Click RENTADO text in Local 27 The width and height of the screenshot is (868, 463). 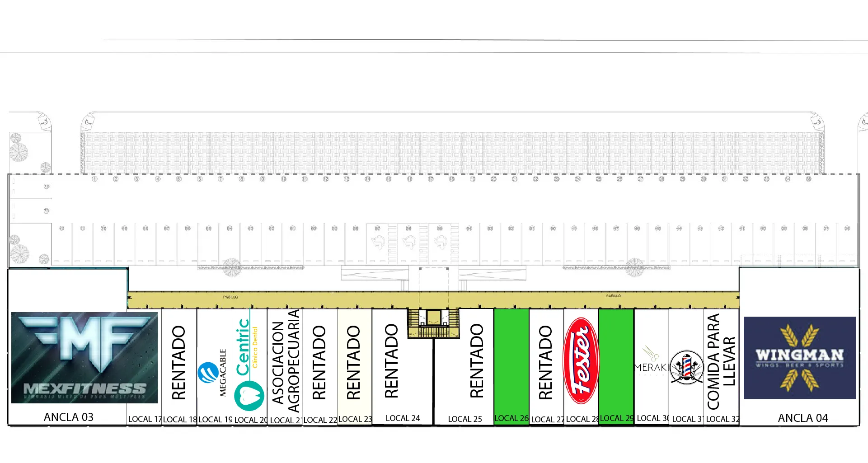tap(545, 363)
